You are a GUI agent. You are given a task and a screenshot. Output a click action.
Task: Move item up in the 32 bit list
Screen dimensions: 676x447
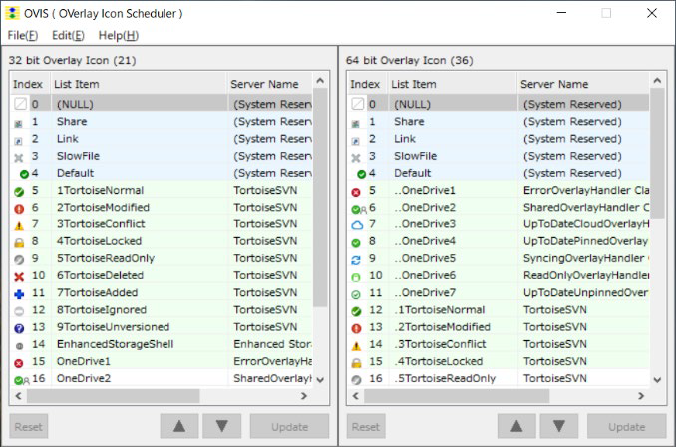(179, 426)
